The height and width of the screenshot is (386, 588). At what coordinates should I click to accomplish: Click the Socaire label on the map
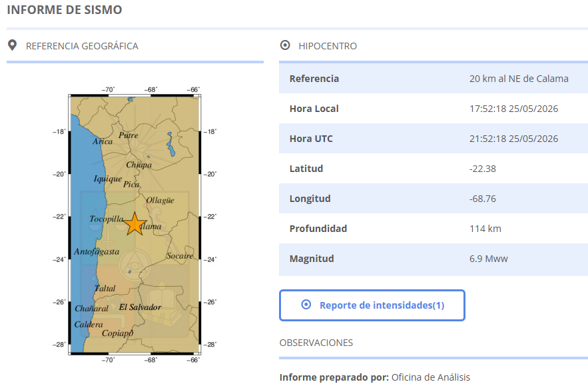coord(180,256)
